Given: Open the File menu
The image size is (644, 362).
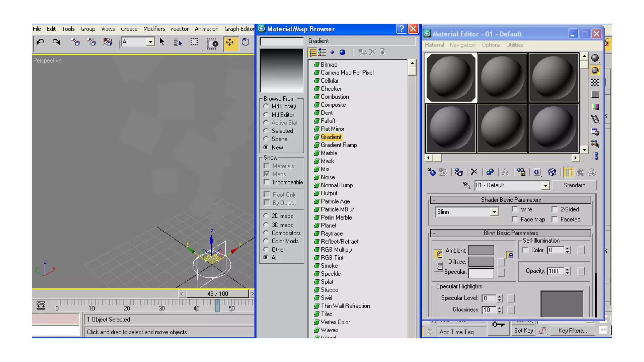Looking at the screenshot, I should point(37,29).
